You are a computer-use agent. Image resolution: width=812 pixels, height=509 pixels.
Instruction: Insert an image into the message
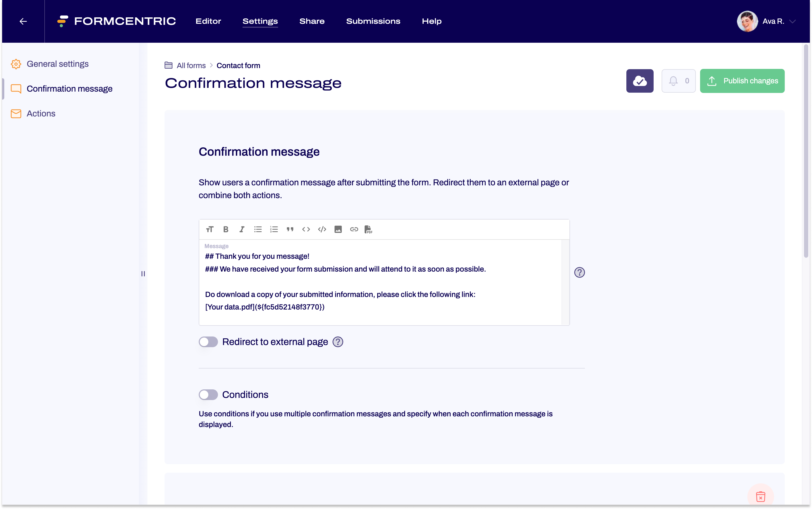tap(338, 229)
